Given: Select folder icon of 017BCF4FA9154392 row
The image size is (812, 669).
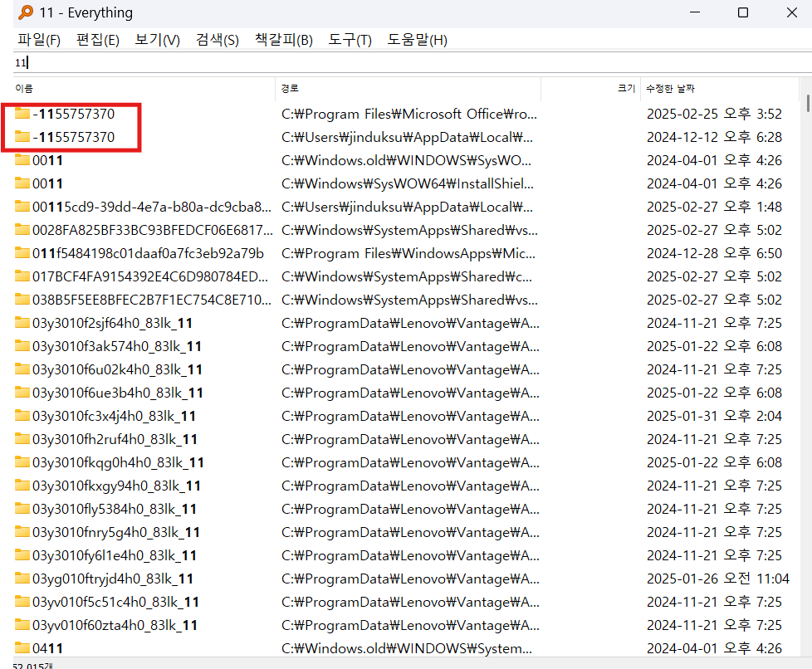Looking at the screenshot, I should [22, 276].
